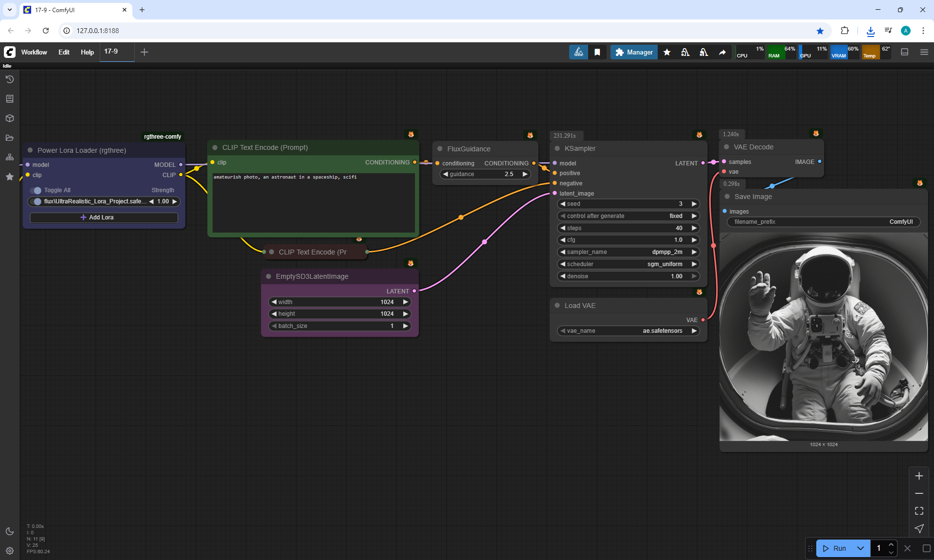This screenshot has width=934, height=560.
Task: Open the scheduler sgm_uniform dropdown
Action: (x=628, y=264)
